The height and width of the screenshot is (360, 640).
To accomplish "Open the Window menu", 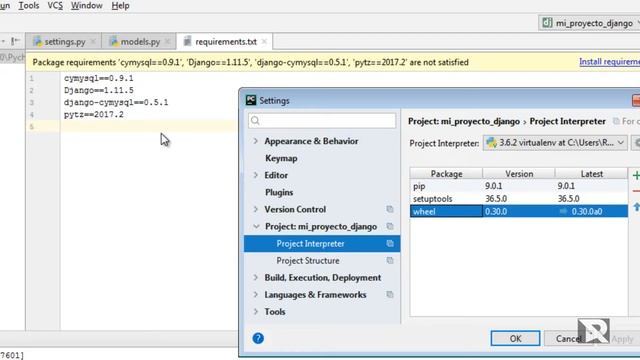I will point(87,6).
